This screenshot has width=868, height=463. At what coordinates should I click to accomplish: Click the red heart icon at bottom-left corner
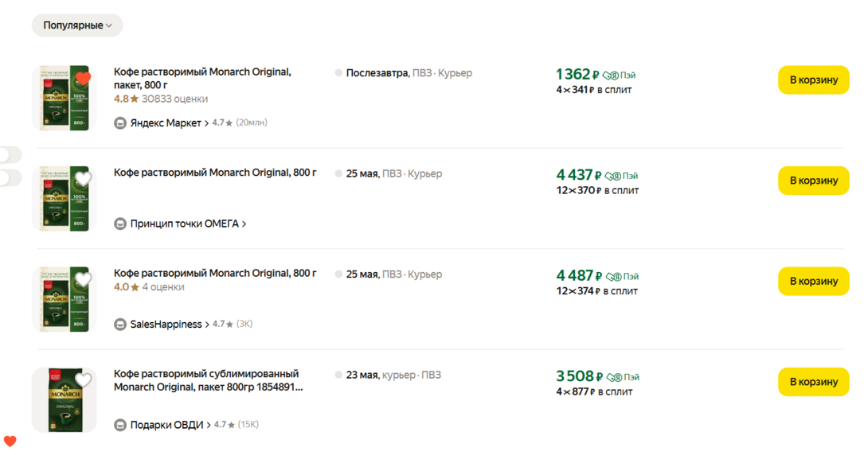click(10, 442)
